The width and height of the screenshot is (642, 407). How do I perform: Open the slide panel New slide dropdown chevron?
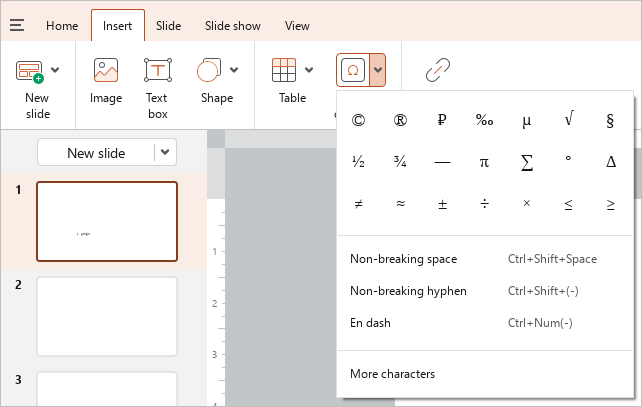tap(165, 152)
